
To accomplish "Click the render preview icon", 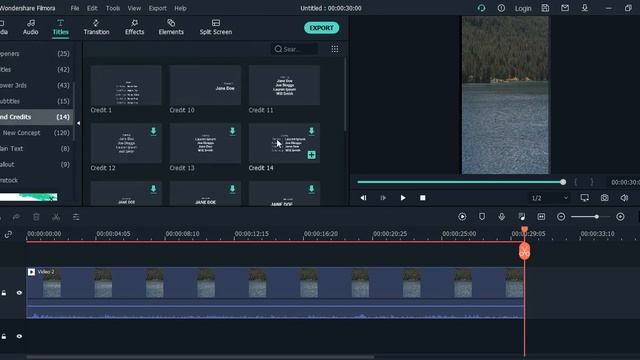I will pyautogui.click(x=462, y=217).
